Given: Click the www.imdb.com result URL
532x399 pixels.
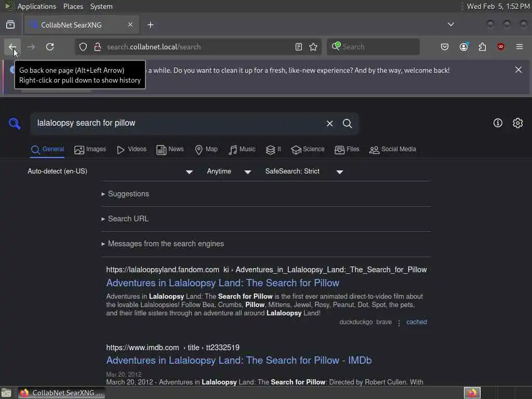Looking at the screenshot, I should click(172, 348).
